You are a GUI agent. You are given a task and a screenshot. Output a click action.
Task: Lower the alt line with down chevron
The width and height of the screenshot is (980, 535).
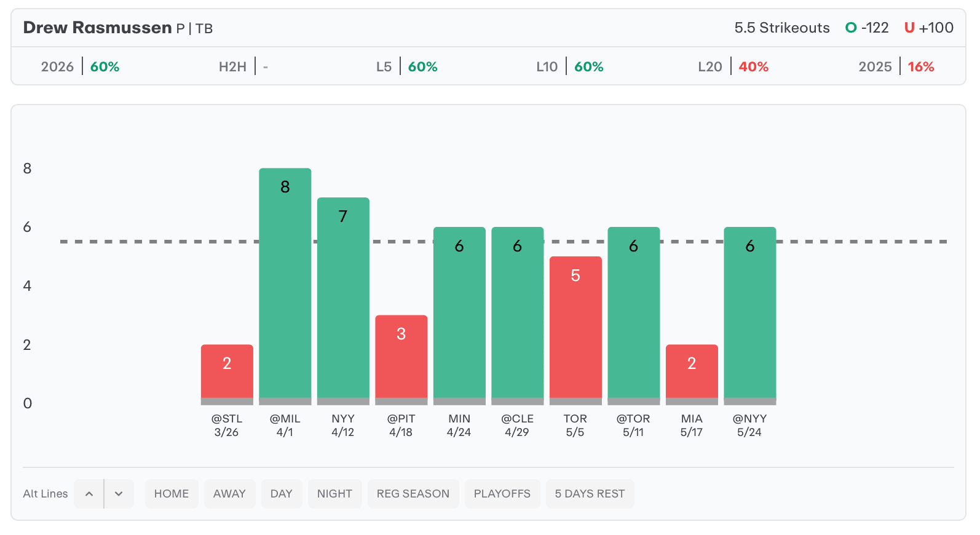point(119,494)
